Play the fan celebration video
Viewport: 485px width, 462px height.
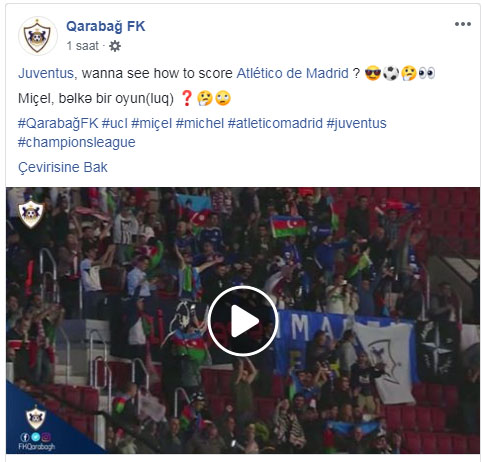(x=243, y=321)
